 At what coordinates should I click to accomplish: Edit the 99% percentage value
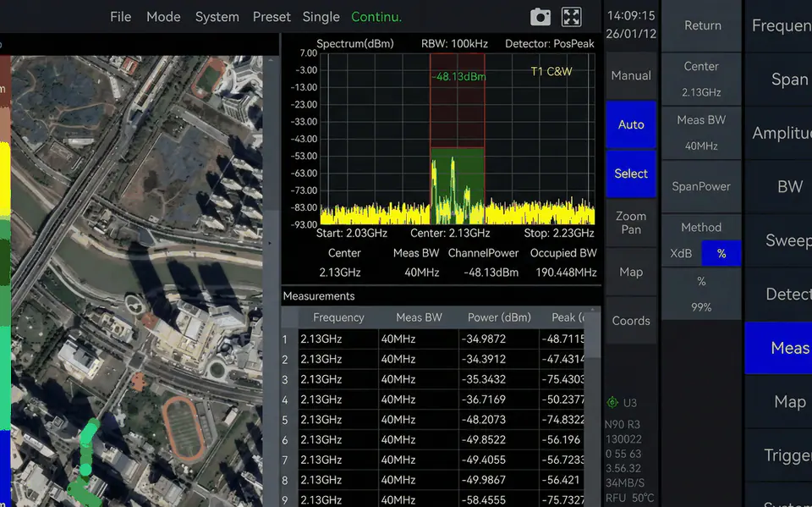point(701,295)
